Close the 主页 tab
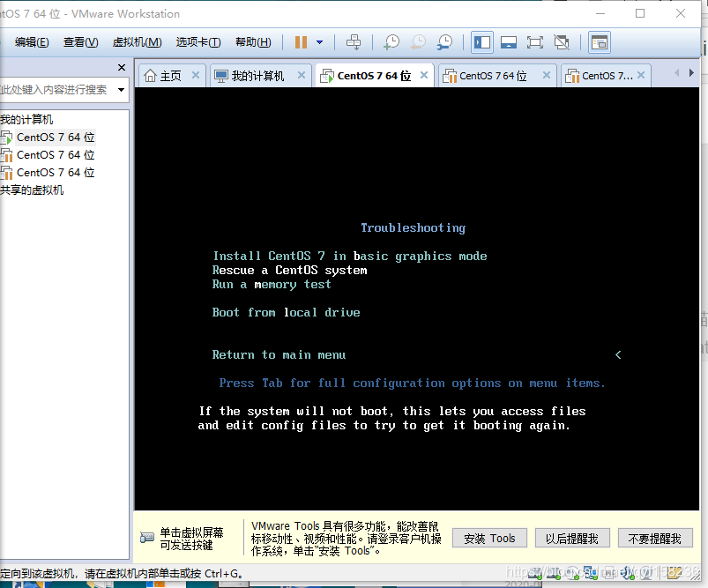 (196, 75)
